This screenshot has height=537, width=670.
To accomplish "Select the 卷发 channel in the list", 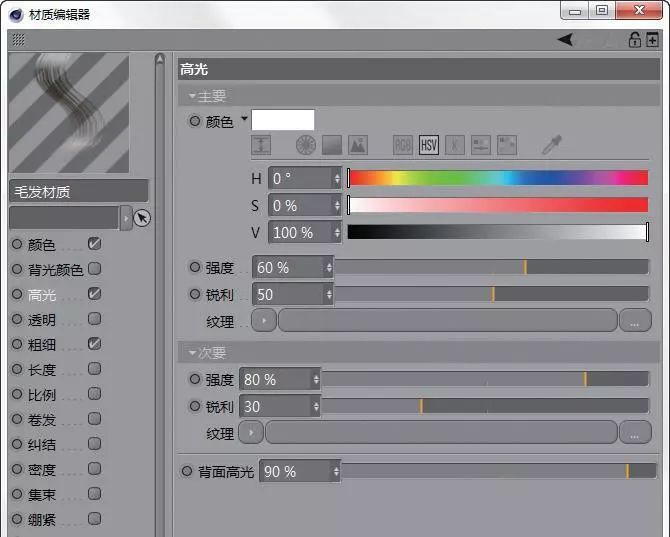I will (42, 420).
